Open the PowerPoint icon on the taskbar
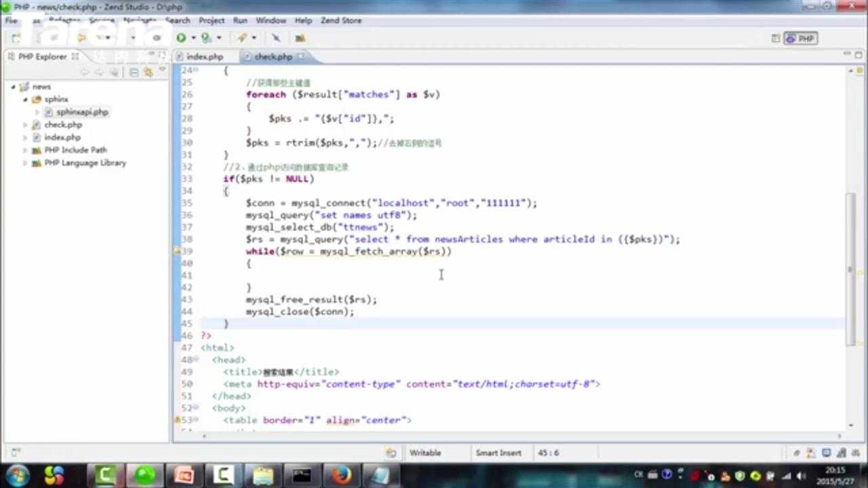 coord(184,476)
